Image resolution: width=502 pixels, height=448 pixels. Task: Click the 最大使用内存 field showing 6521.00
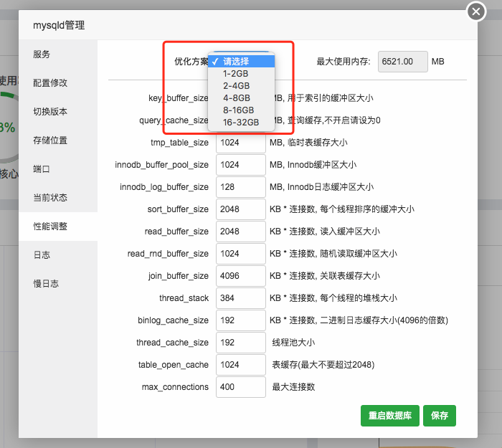[x=403, y=62]
